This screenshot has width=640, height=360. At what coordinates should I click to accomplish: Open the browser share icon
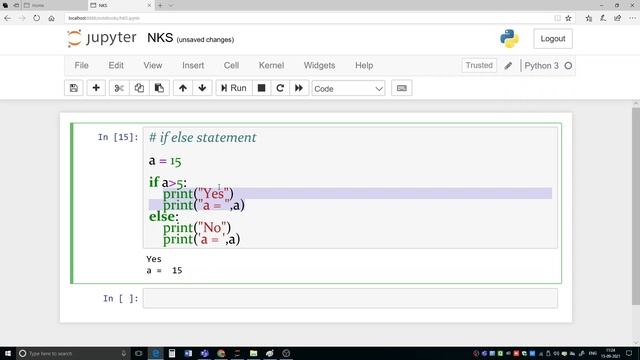click(618, 18)
